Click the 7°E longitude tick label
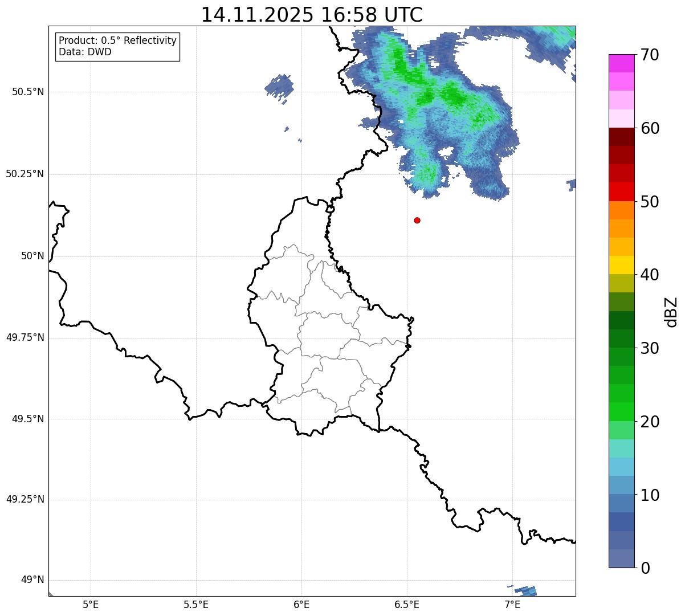685x616 pixels. pyautogui.click(x=512, y=604)
